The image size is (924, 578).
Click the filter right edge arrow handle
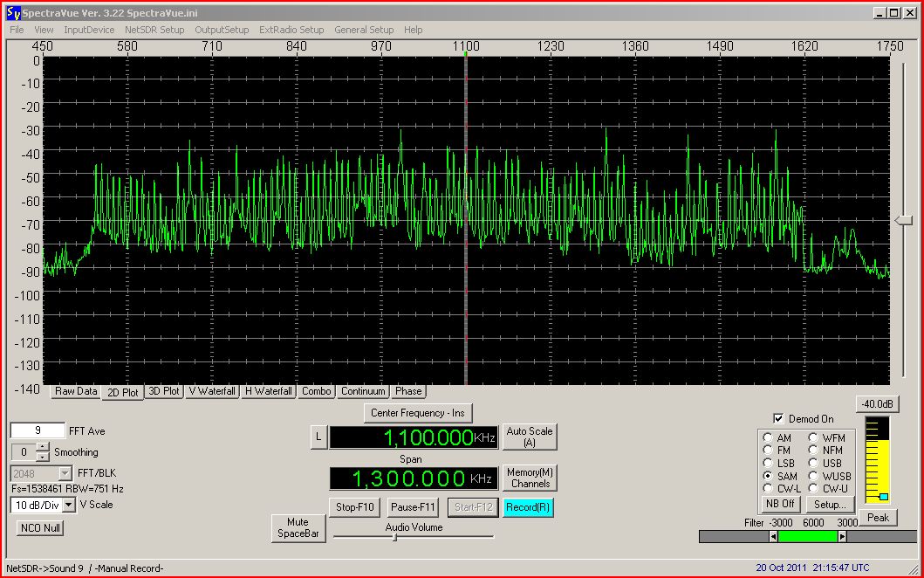point(842,536)
